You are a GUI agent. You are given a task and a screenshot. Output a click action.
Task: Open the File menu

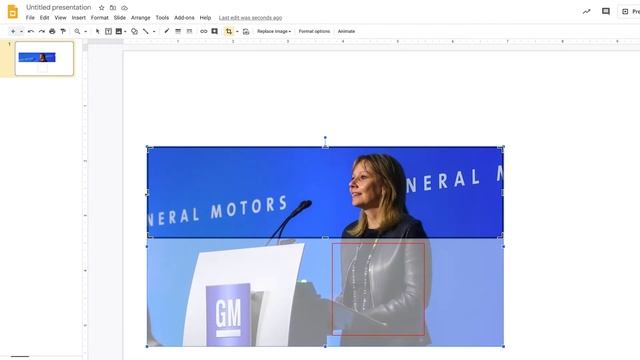click(x=30, y=18)
